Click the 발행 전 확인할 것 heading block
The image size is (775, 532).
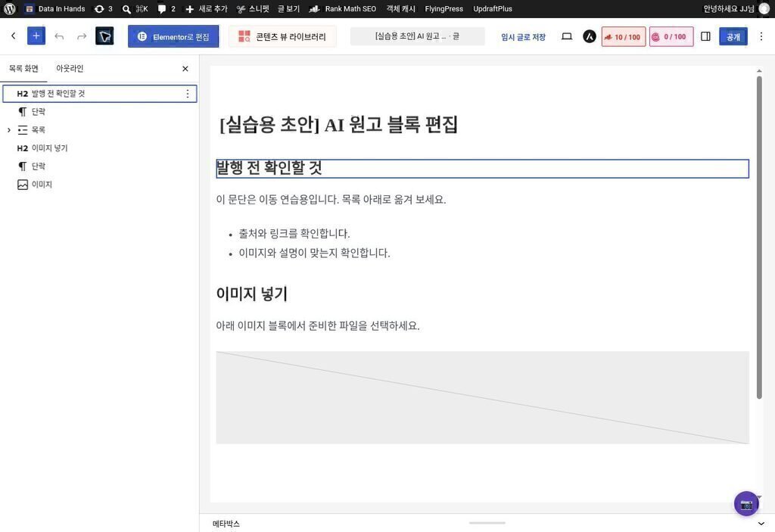482,168
